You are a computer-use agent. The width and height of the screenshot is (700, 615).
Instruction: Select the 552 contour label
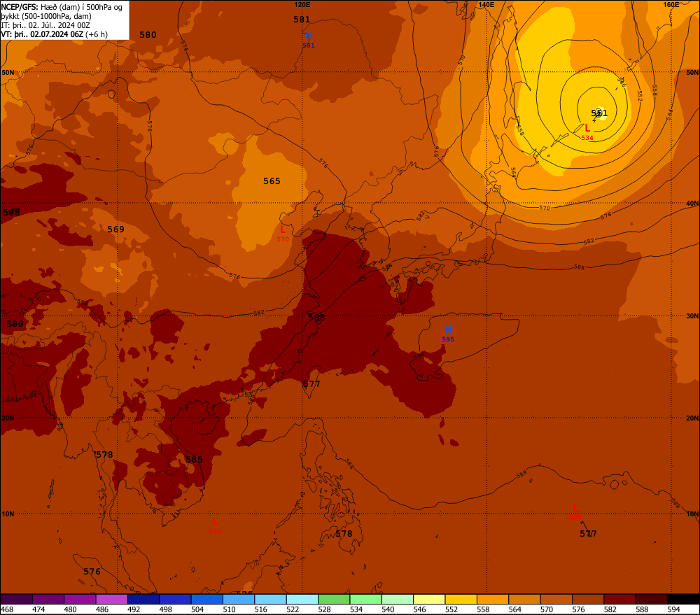[639, 96]
